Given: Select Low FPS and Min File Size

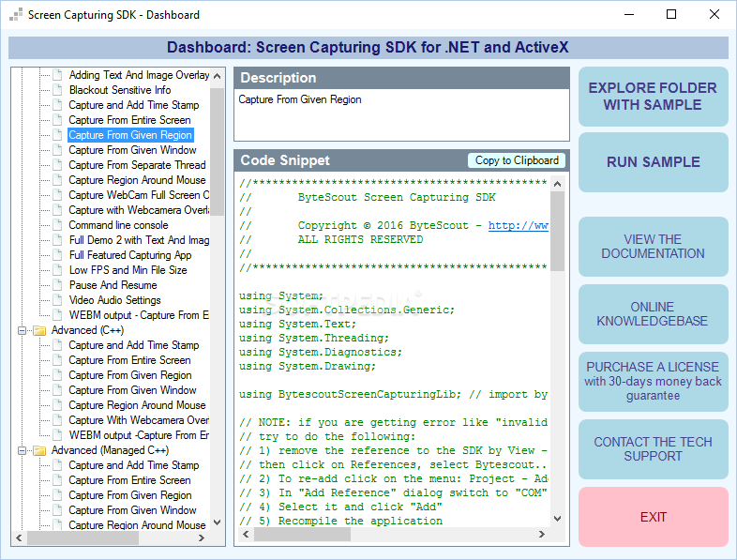Looking at the screenshot, I should pos(128,270).
